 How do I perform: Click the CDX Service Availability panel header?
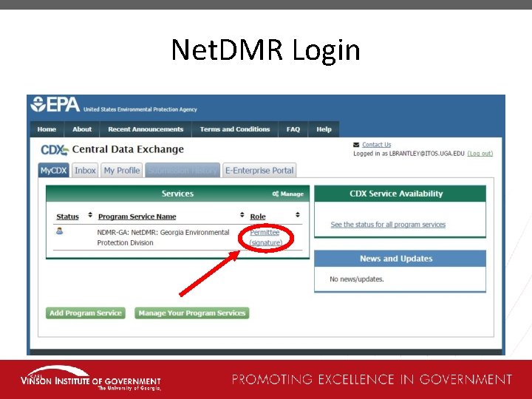point(400,194)
